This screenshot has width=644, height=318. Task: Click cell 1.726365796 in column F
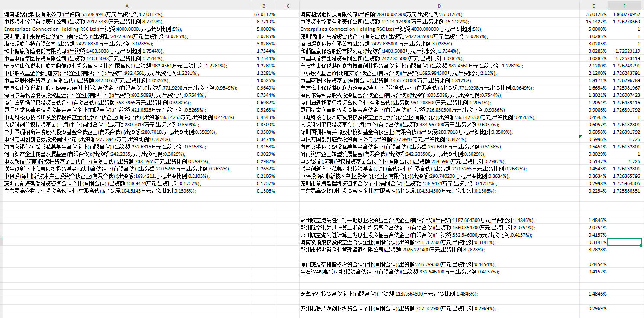pos(625,176)
